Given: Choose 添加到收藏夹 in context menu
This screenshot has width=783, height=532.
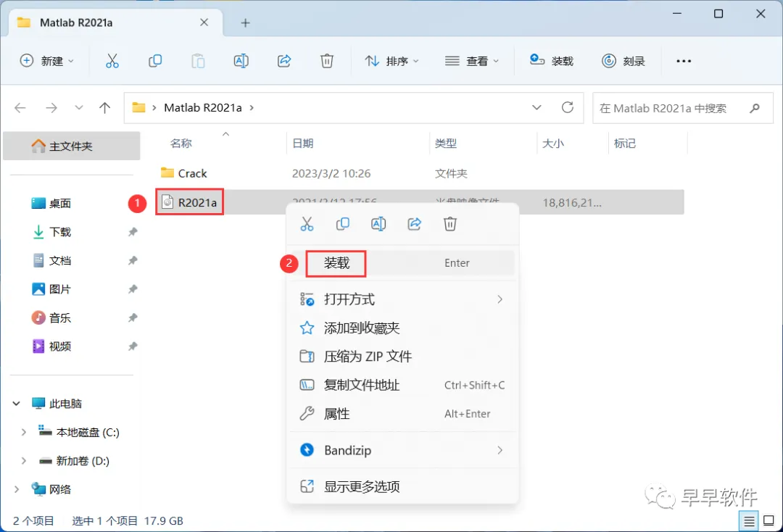Looking at the screenshot, I should coord(402,328).
